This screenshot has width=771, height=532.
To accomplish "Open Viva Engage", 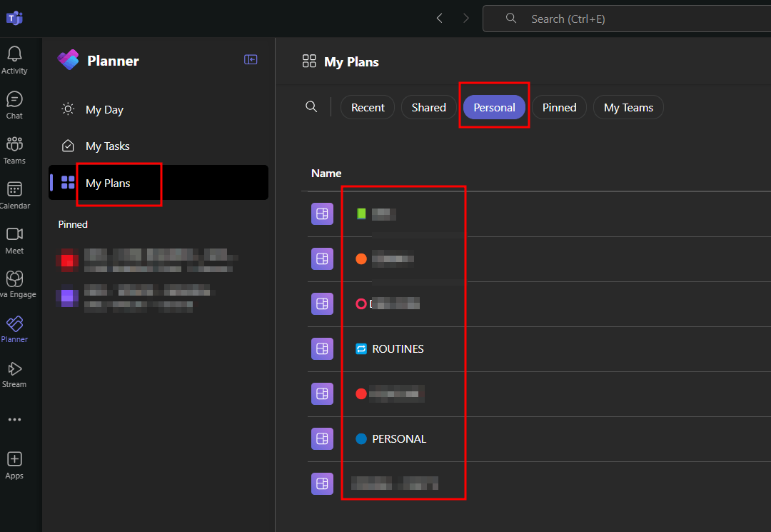I will tap(14, 281).
